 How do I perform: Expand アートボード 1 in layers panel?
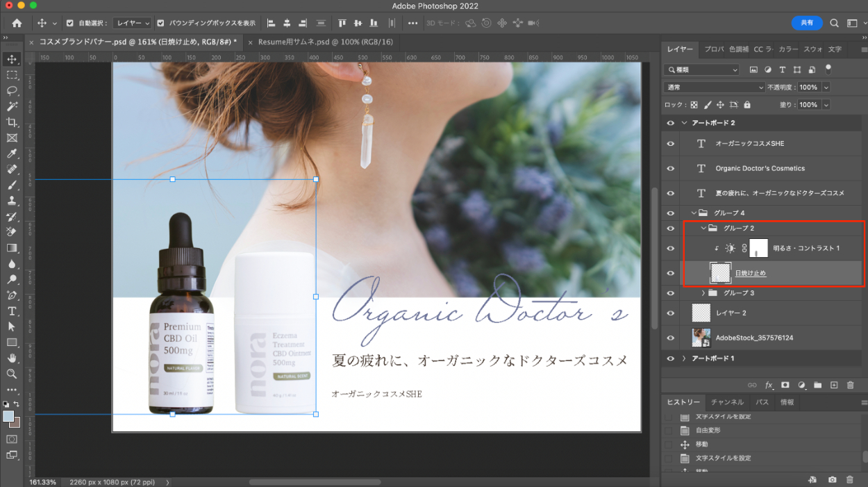point(684,358)
